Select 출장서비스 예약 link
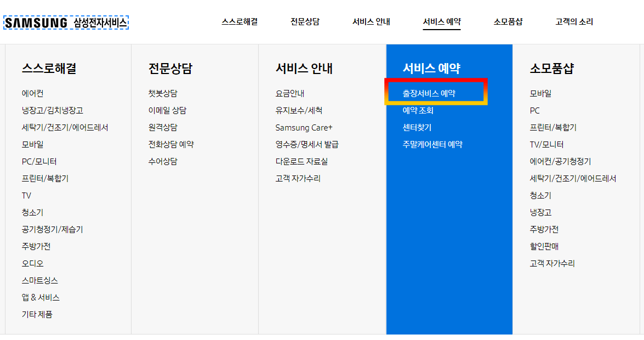This screenshot has width=644, height=340. pyautogui.click(x=429, y=93)
